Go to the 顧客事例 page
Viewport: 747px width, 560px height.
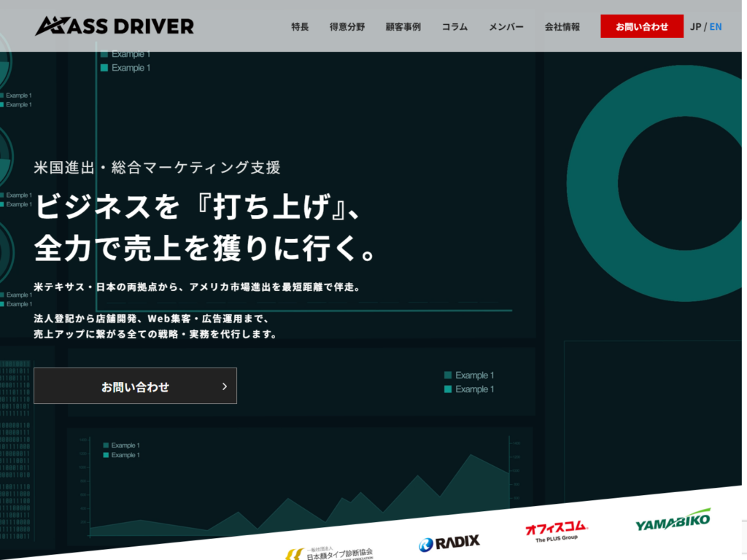click(403, 27)
